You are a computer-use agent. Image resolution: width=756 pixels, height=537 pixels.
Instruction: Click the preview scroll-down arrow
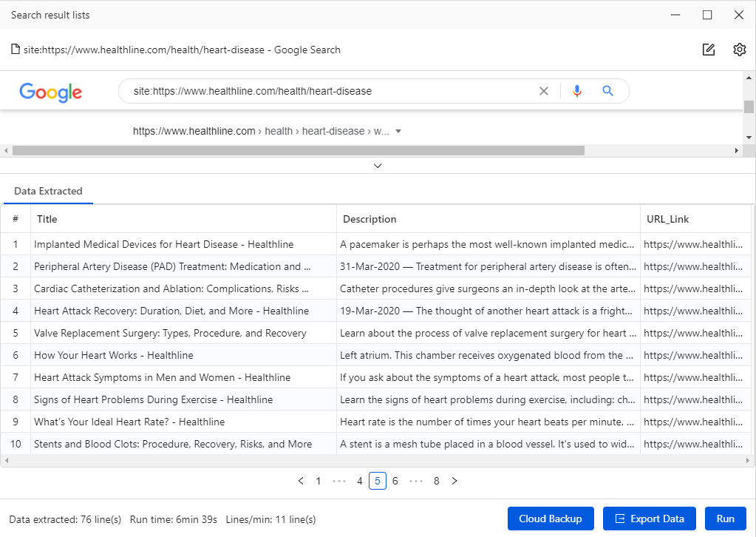tap(749, 138)
